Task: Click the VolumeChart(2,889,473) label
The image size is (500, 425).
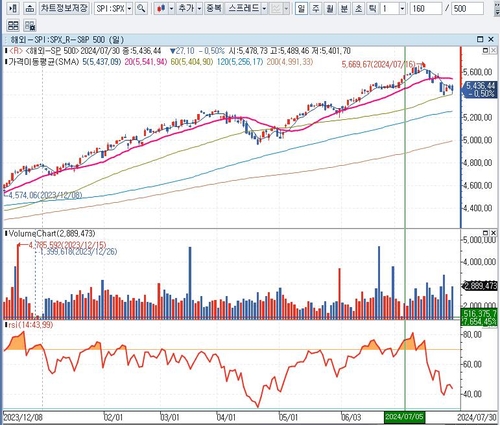Action: point(52,233)
